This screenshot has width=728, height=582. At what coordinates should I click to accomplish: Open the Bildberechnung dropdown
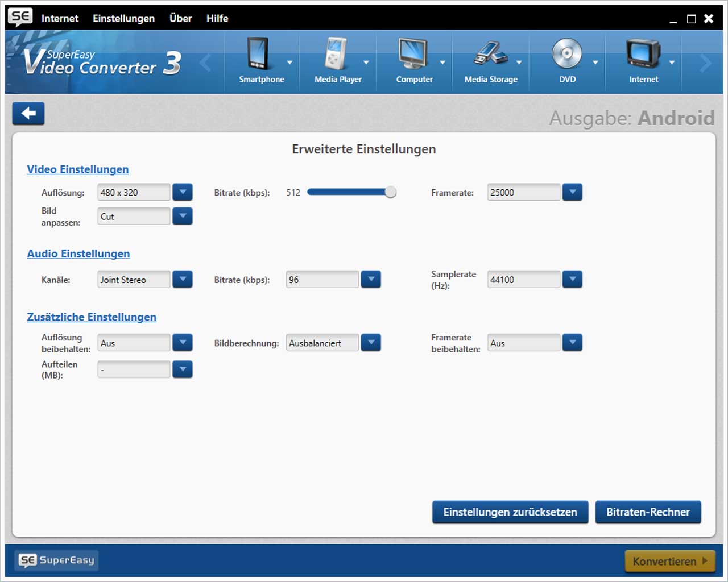coord(371,343)
